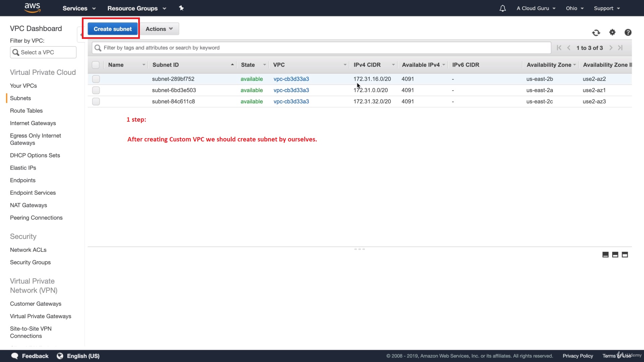Expand the Ohio region dropdown

[575, 8]
